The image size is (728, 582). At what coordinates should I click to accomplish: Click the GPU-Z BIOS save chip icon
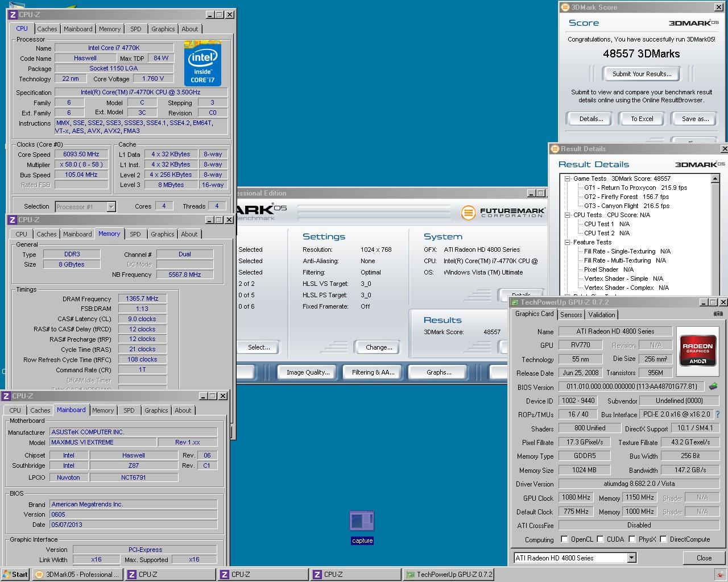click(x=713, y=386)
